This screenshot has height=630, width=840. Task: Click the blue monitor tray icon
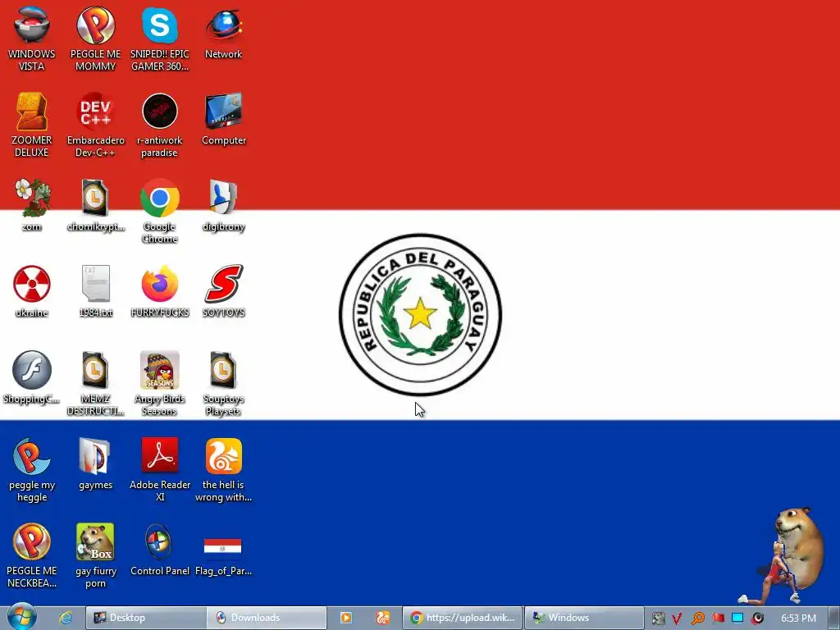point(737,618)
